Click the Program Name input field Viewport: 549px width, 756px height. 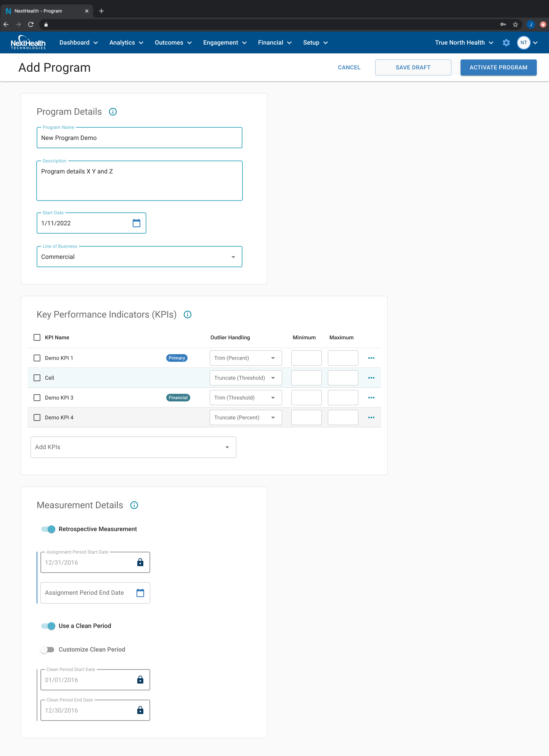140,138
